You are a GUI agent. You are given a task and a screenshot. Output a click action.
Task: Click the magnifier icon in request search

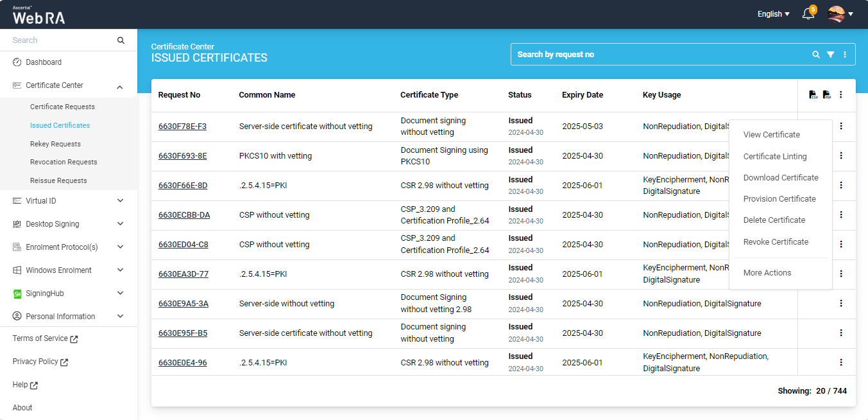[x=816, y=55]
